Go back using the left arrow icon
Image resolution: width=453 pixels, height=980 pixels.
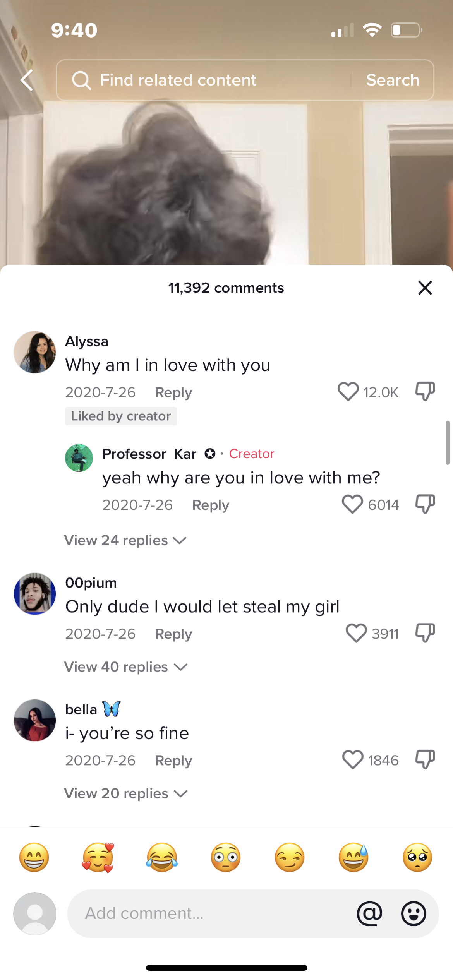(26, 80)
